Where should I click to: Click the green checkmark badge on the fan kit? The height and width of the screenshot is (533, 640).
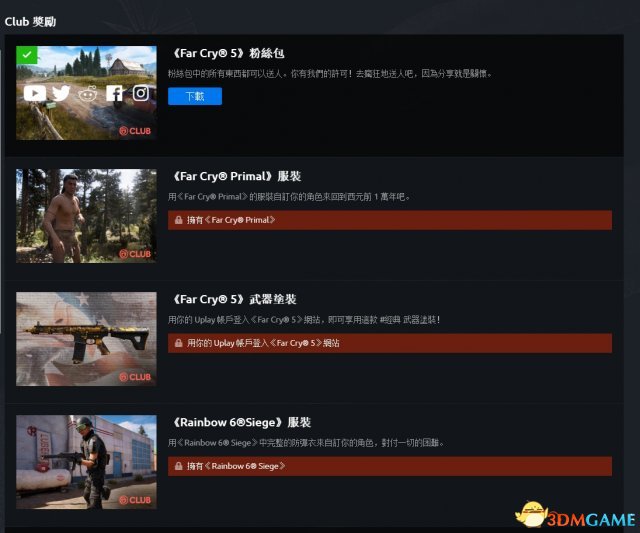tap(26, 55)
